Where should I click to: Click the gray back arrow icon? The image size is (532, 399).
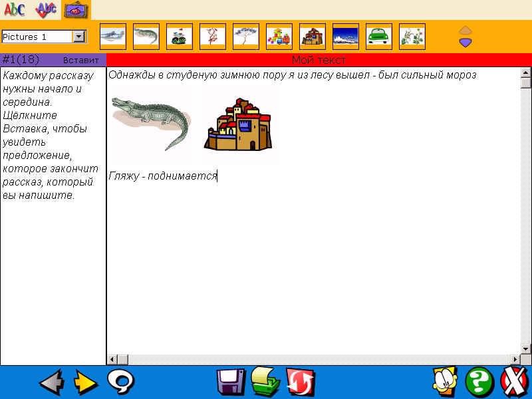tap(51, 382)
